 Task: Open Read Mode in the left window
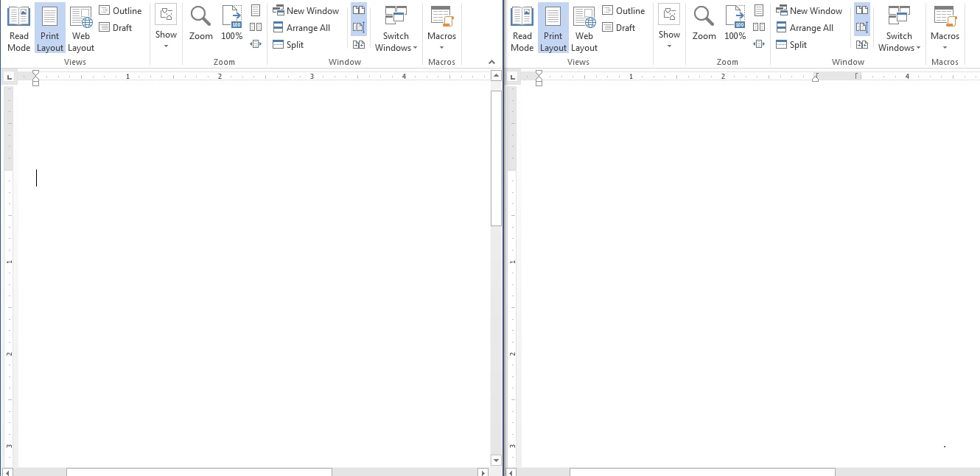coord(19,29)
